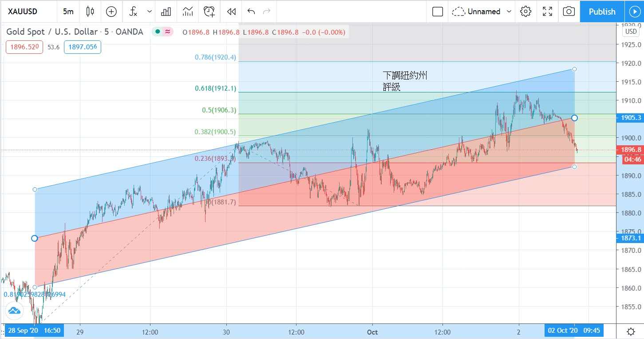Open the candlestick chart style selector
The height and width of the screenshot is (339, 644).
click(x=90, y=12)
